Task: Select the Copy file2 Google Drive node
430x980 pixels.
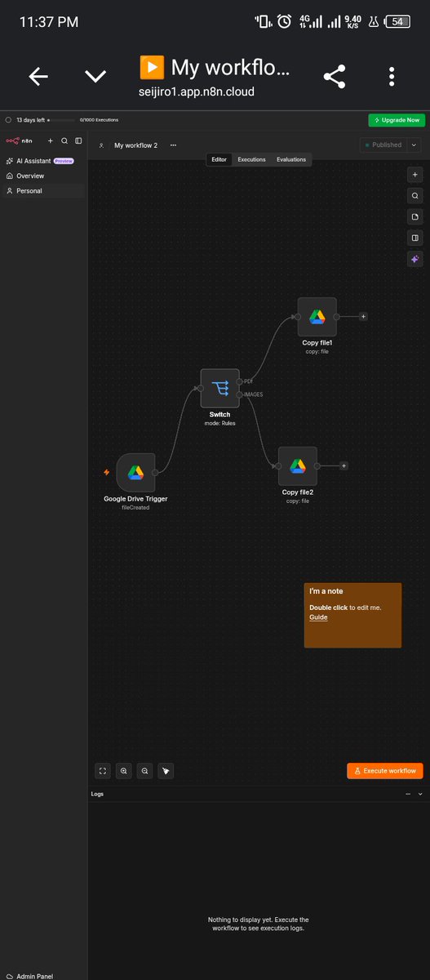Action: (x=298, y=466)
